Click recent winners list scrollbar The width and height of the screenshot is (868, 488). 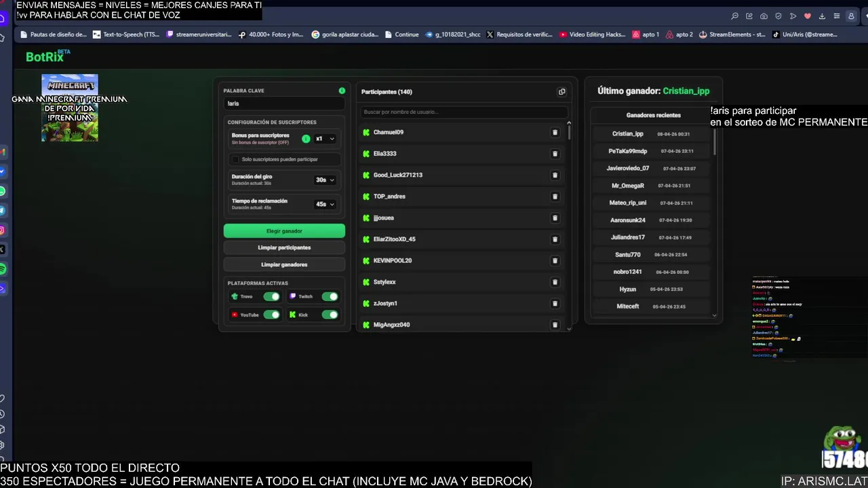pos(715,142)
